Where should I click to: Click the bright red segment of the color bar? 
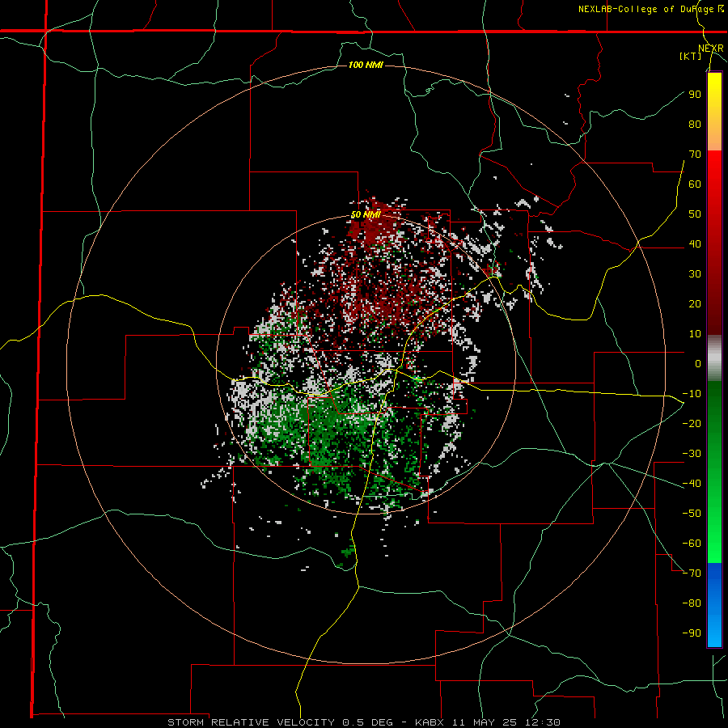(x=714, y=186)
